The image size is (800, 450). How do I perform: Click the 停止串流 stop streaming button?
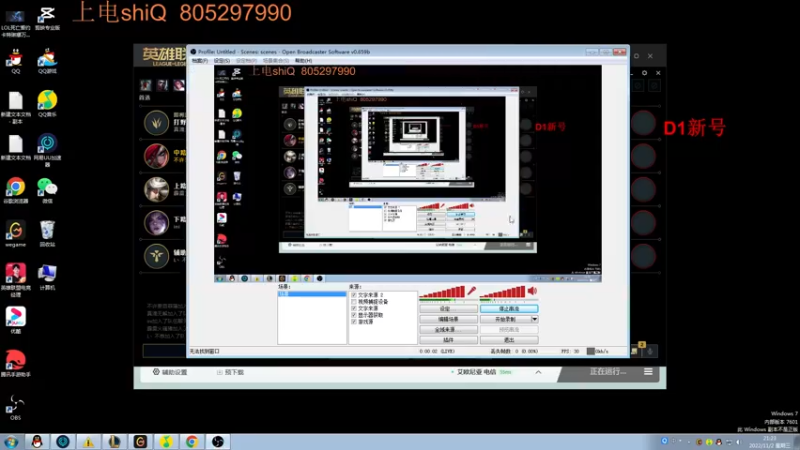tap(509, 309)
